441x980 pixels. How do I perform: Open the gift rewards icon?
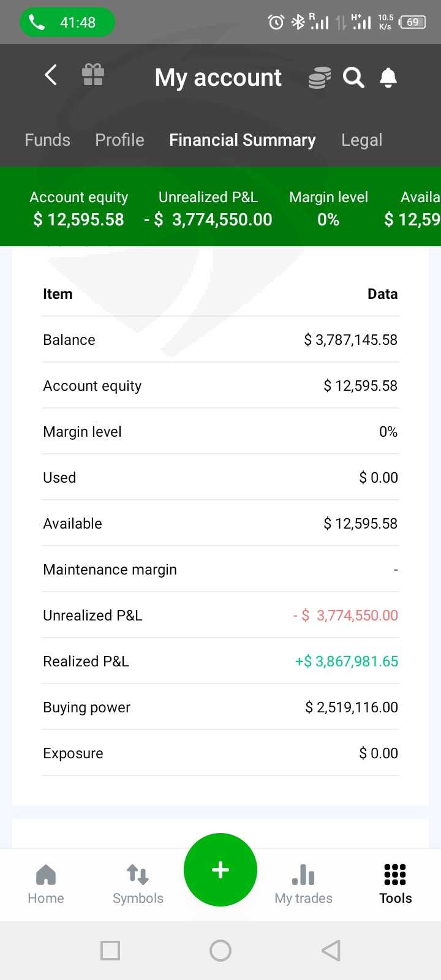coord(93,76)
